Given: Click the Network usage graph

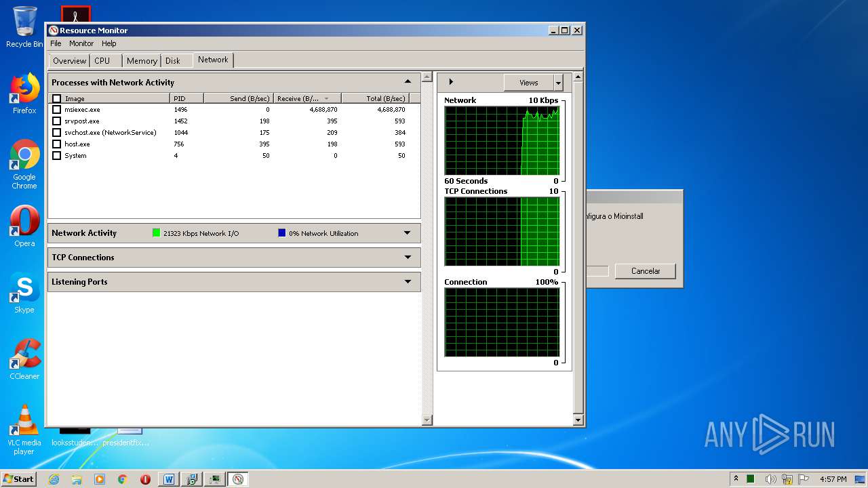Looking at the screenshot, I should (x=502, y=140).
